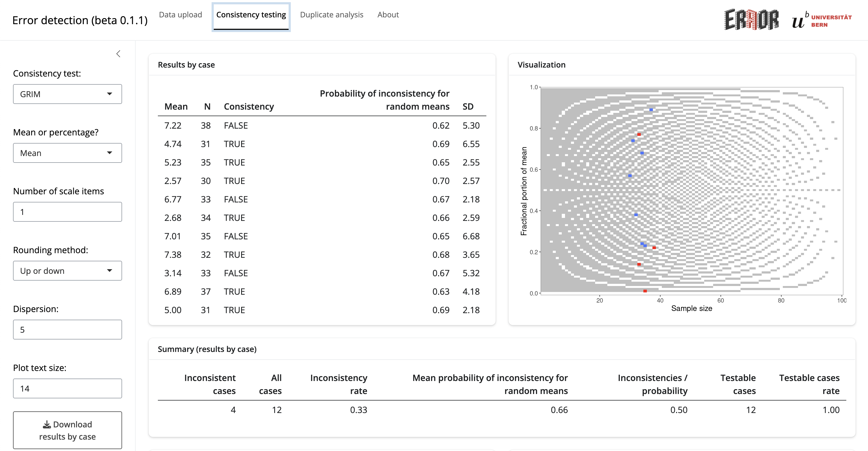The width and height of the screenshot is (868, 451).
Task: Click the Mean column header
Action: pyautogui.click(x=176, y=107)
